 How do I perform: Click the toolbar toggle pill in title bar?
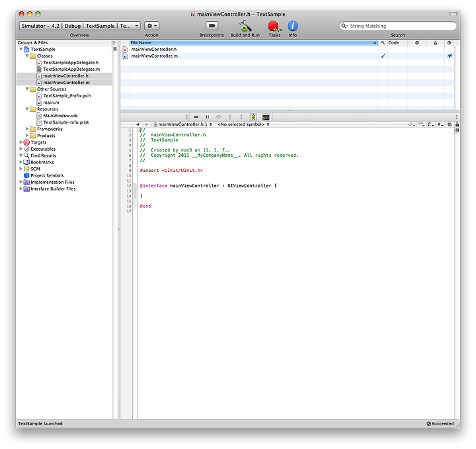[453, 14]
